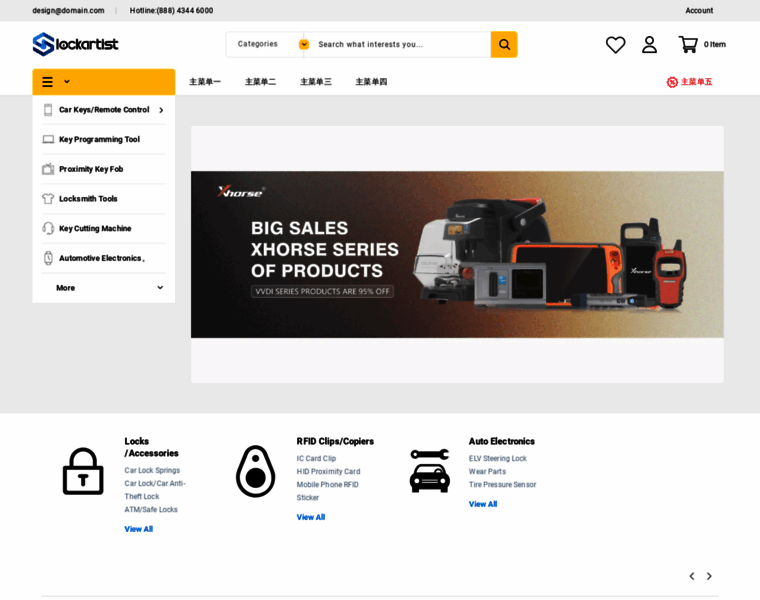Select Car Keys/Remote Control category

point(104,110)
